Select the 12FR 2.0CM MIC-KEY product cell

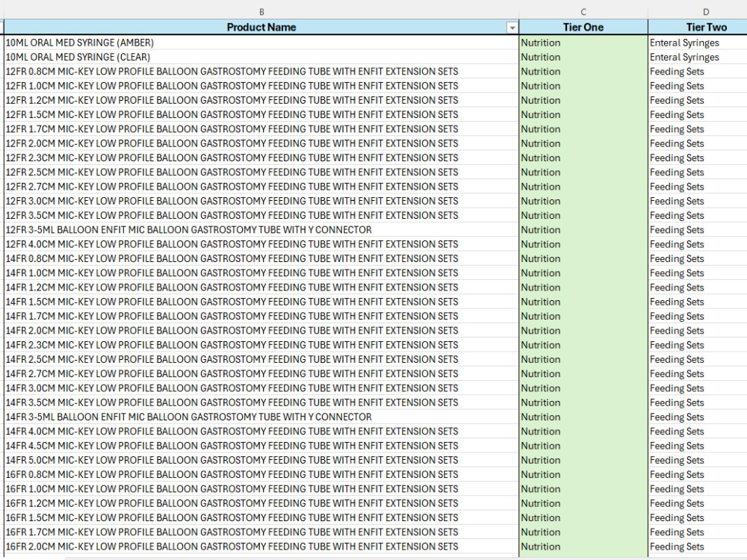pos(261,143)
